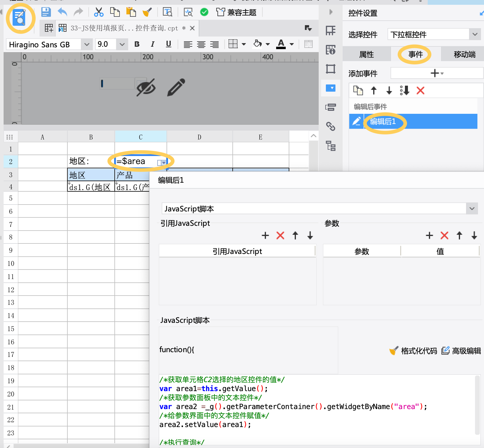The height and width of the screenshot is (448, 484).
Task: Toggle italic formatting
Action: click(153, 44)
